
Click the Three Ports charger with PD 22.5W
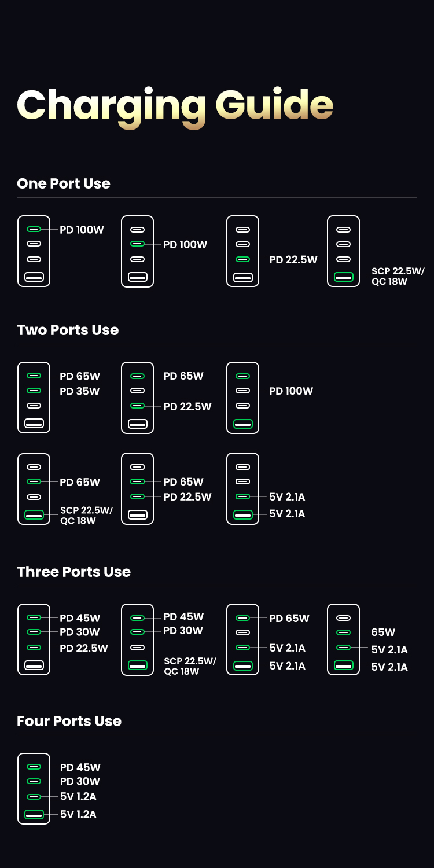[34, 639]
